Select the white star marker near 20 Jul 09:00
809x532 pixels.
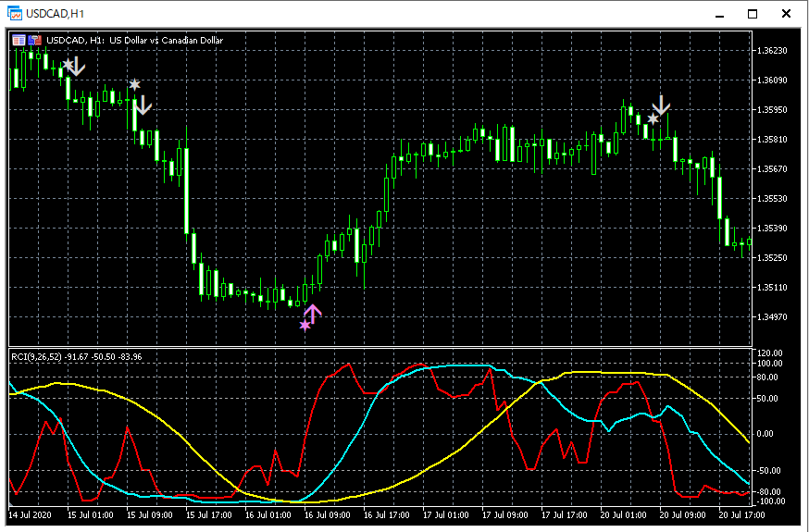pos(653,119)
